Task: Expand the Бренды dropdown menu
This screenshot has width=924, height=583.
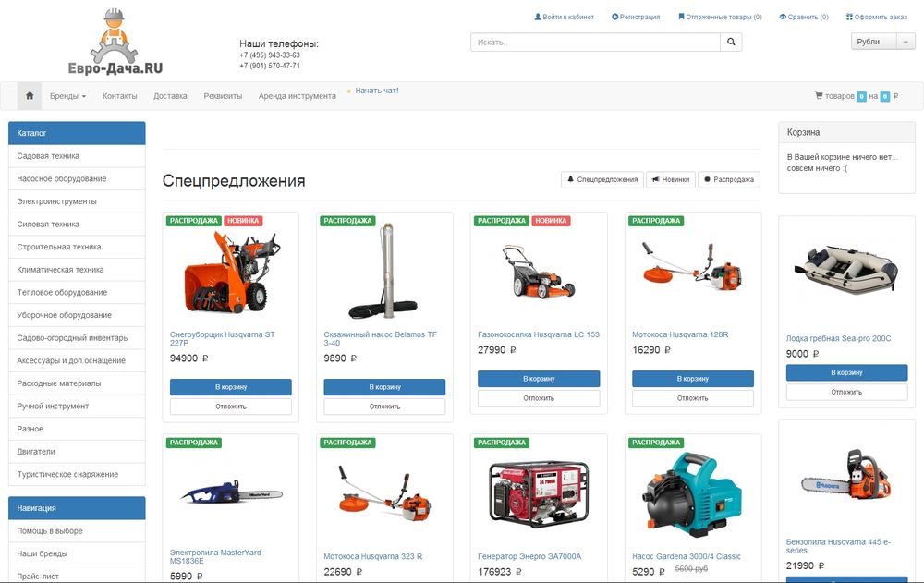Action: point(67,96)
